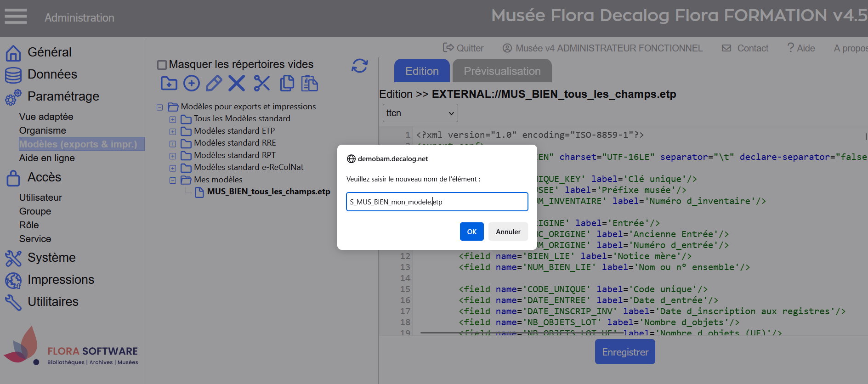Image resolution: width=868 pixels, height=384 pixels.
Task: Collapse the Mes modèles folder
Action: (173, 180)
